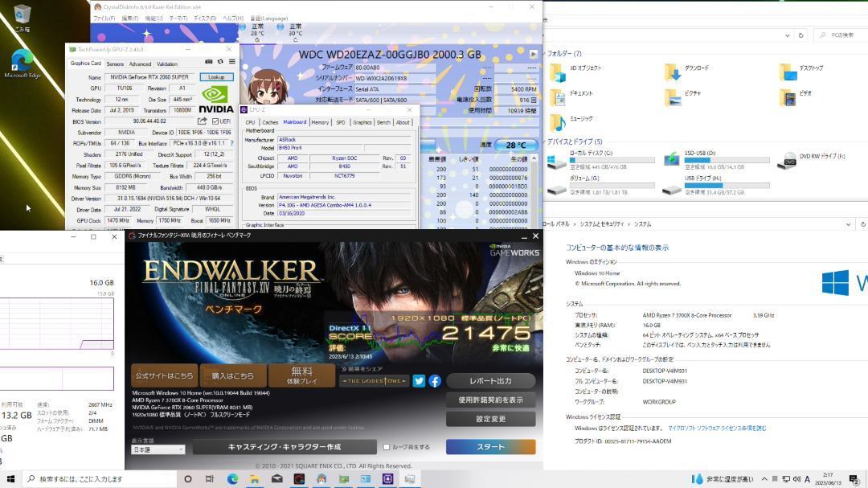868x488 pixels.
Task: Click the 28 °C temperature indicator in CrystalDiskInfo
Action: tap(516, 146)
